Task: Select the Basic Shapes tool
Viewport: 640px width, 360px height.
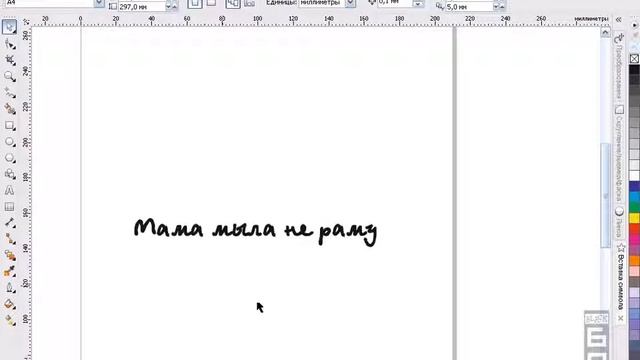Action: point(10,174)
